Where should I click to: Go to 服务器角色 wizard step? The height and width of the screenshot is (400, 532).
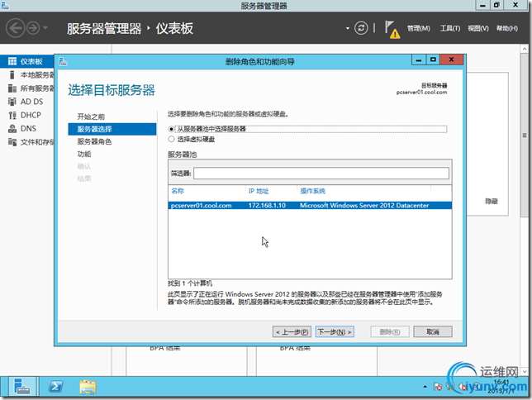coord(94,141)
